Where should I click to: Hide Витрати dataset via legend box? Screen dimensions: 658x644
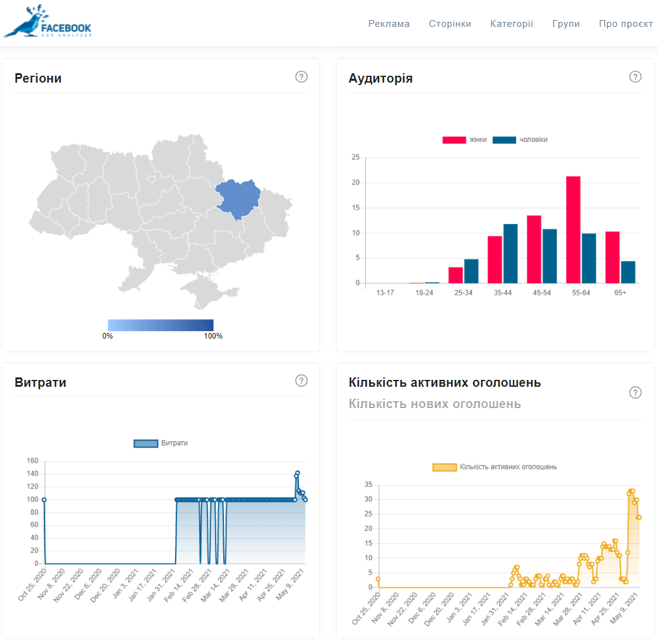point(146,443)
